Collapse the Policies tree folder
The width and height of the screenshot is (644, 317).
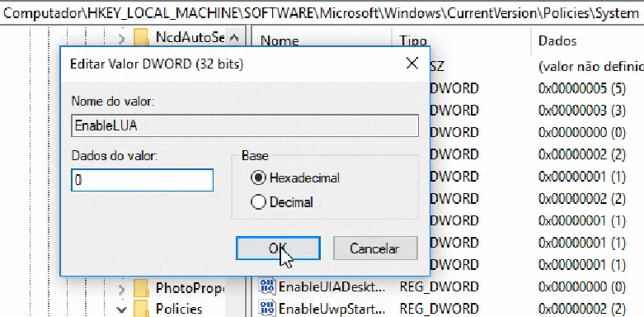click(121, 310)
